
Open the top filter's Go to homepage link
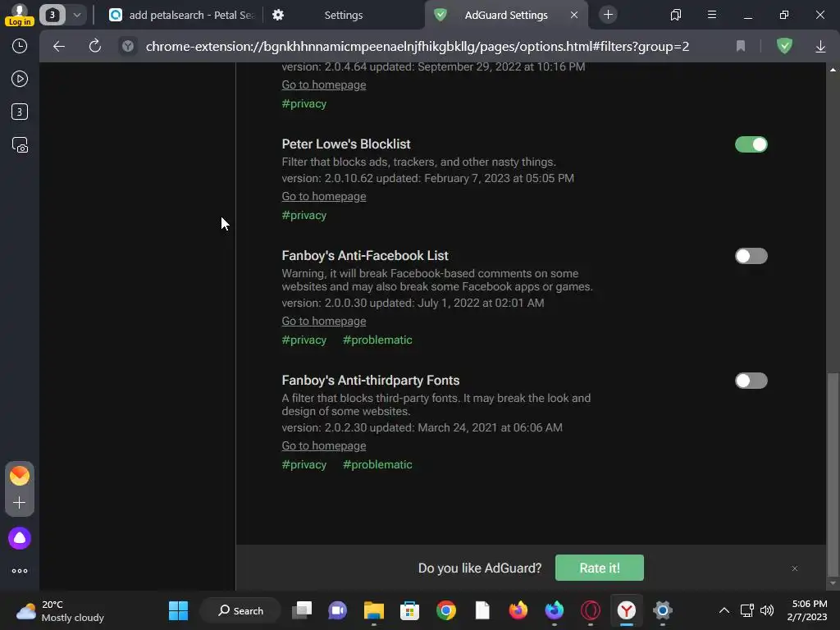pos(323,85)
